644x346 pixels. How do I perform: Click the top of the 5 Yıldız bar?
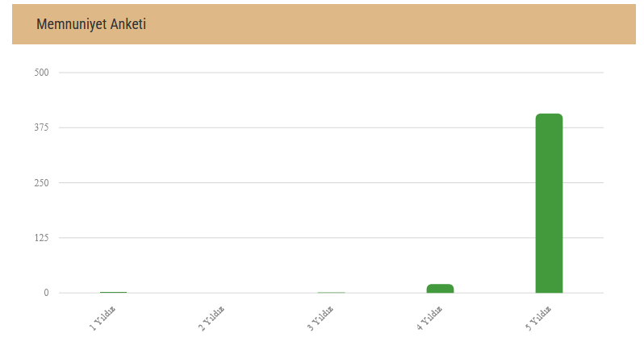[549, 115]
